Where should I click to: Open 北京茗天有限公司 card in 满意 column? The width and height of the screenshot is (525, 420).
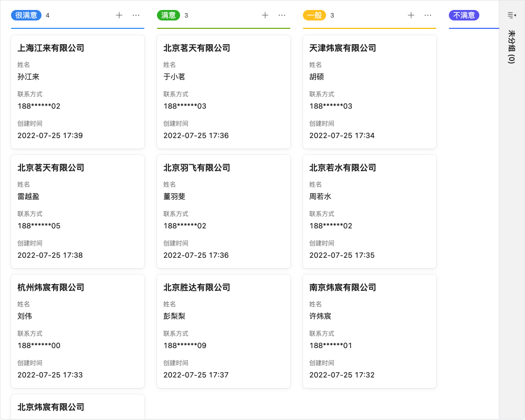pyautogui.click(x=223, y=92)
